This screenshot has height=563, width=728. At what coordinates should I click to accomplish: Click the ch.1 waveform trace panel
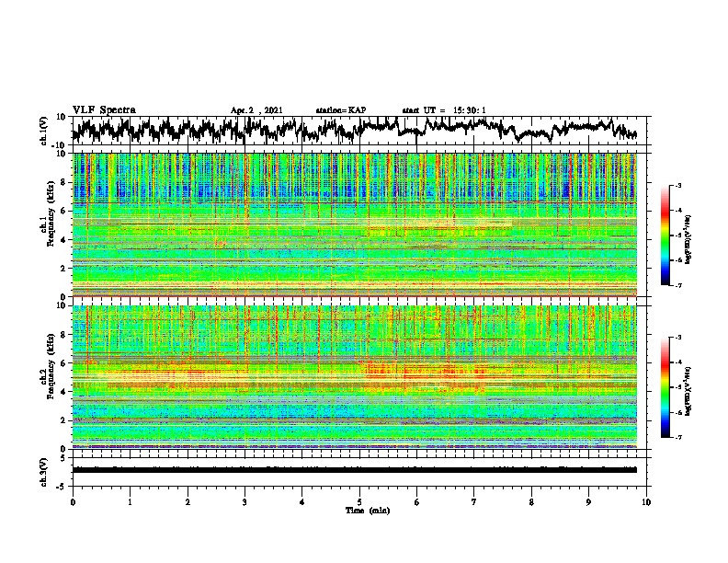[361, 131]
